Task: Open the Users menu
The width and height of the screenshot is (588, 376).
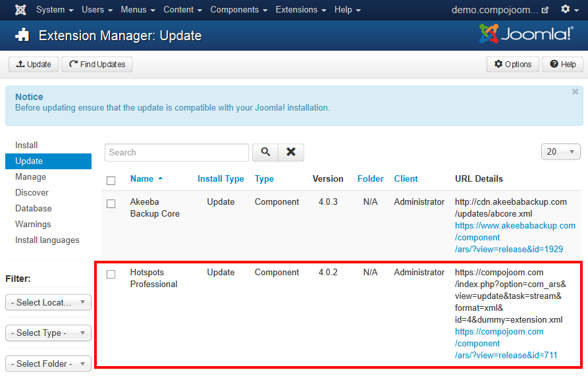Action: coord(97,10)
